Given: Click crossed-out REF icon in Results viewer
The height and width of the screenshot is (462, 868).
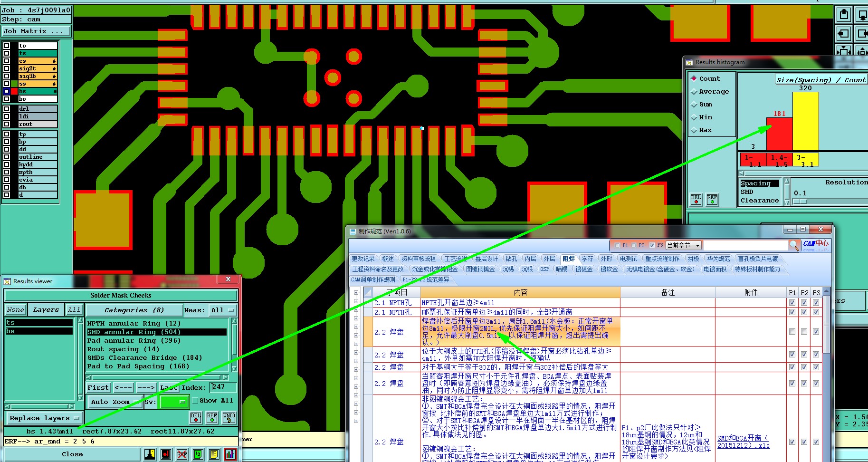Looking at the screenshot, I should click(182, 454).
